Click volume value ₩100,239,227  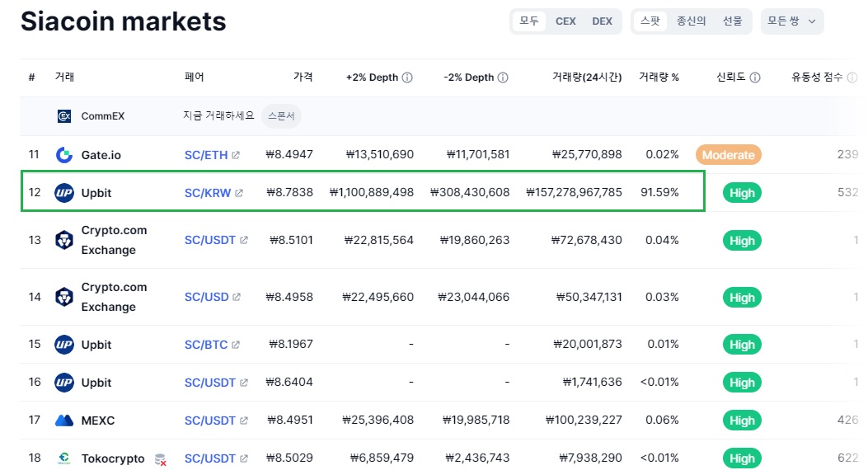pyautogui.click(x=584, y=421)
